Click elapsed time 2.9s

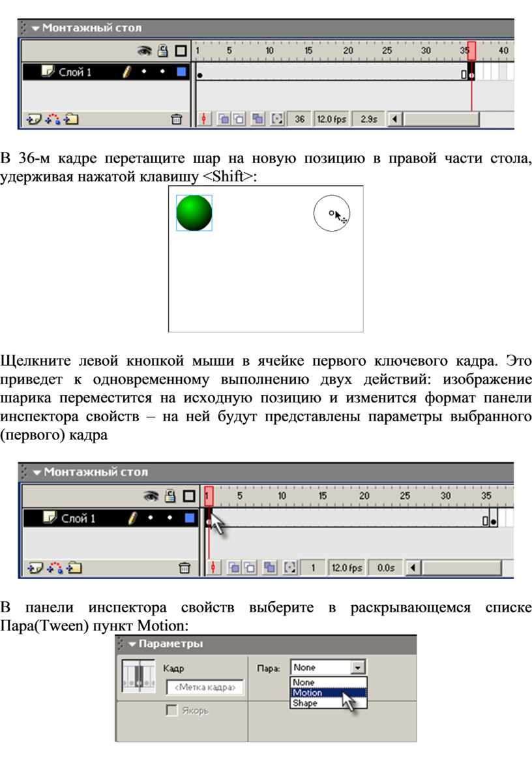coord(368,119)
